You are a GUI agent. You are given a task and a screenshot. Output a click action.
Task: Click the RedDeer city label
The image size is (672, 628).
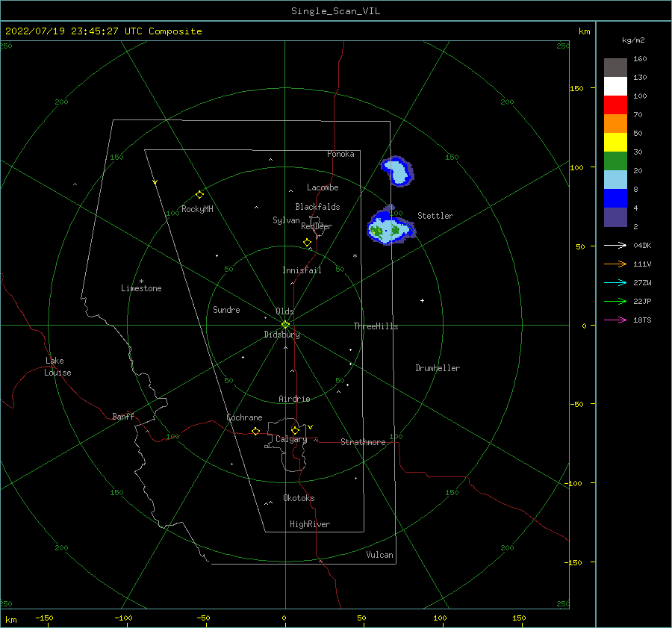point(317,226)
